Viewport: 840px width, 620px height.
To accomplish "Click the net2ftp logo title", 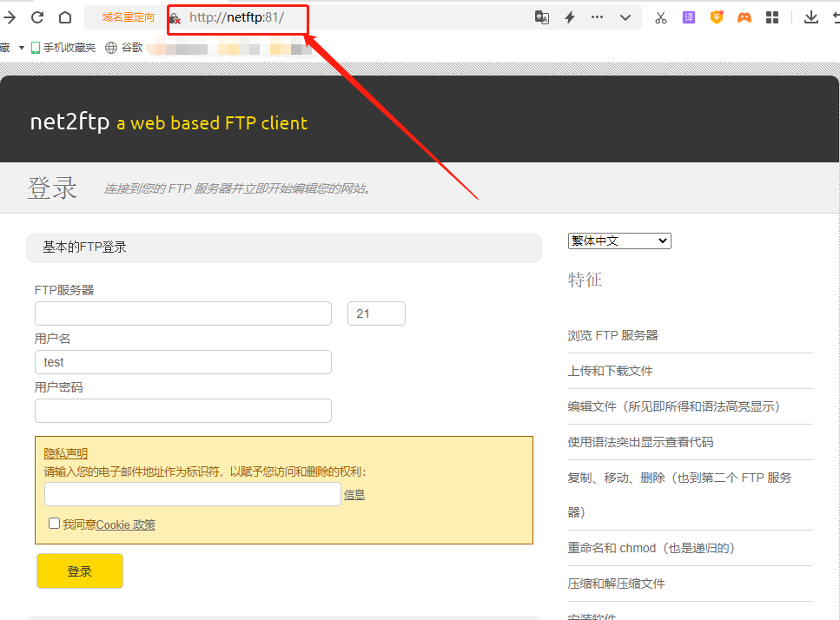I will [x=69, y=122].
